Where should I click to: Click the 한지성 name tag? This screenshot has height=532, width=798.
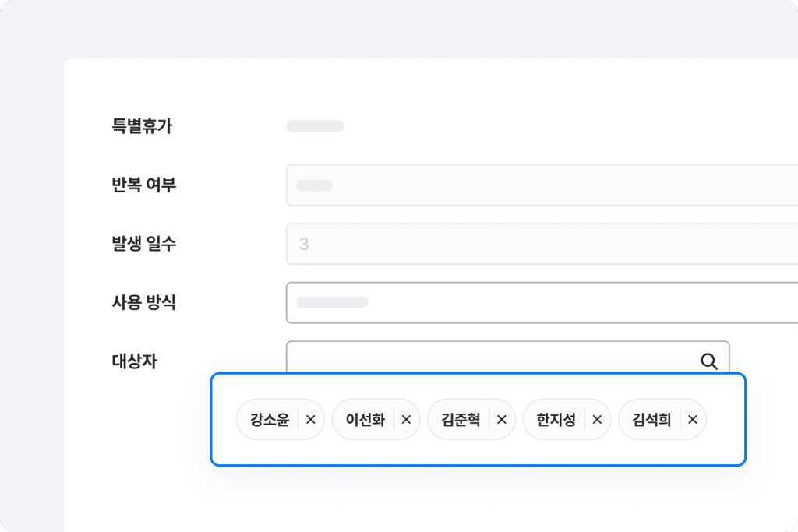pos(556,420)
